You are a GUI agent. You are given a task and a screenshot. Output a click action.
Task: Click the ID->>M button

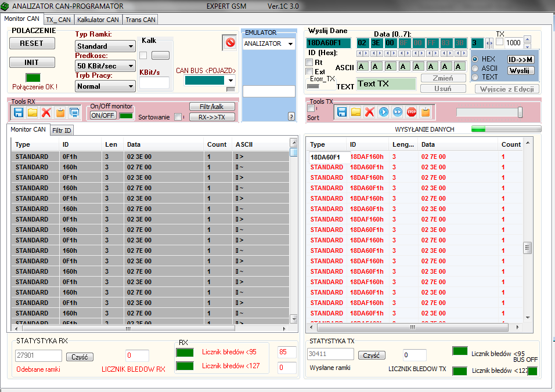coord(520,59)
